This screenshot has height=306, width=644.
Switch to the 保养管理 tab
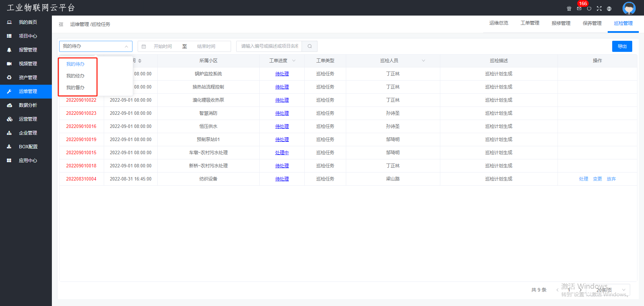592,23
